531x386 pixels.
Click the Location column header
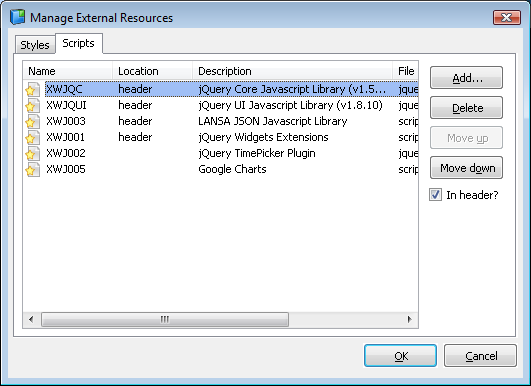[152, 71]
